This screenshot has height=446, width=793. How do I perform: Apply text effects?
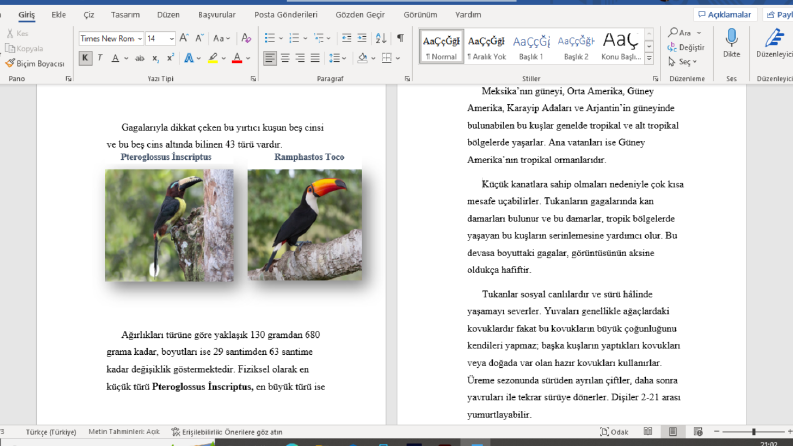point(189,58)
